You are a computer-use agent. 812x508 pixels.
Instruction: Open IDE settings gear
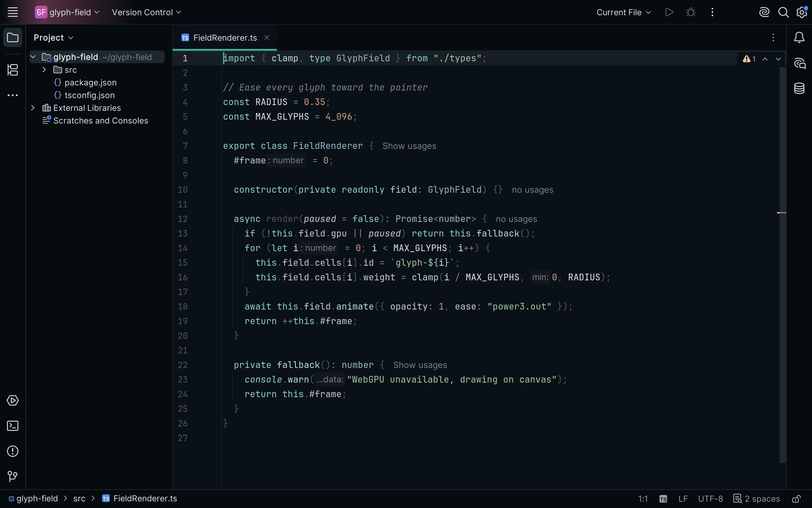802,12
